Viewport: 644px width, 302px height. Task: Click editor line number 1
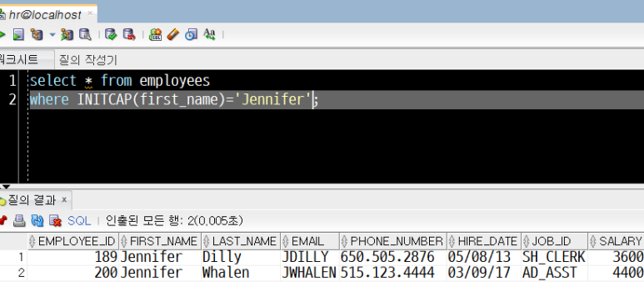[12, 81]
